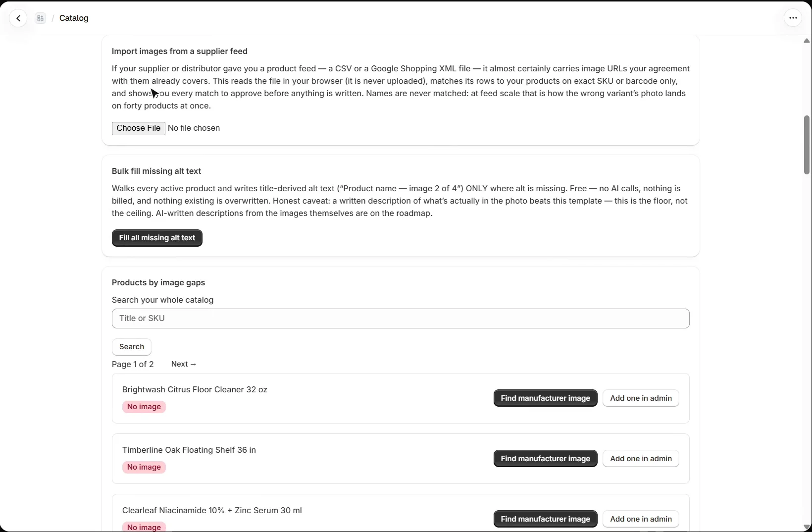This screenshot has height=532, width=812.
Task: Click the Choose File button
Action: (x=139, y=128)
